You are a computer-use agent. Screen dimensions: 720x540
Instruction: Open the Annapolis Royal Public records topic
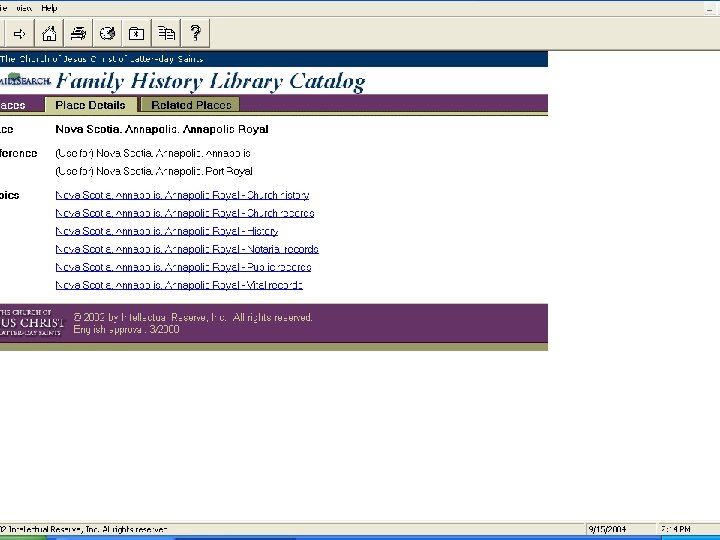coord(183,267)
